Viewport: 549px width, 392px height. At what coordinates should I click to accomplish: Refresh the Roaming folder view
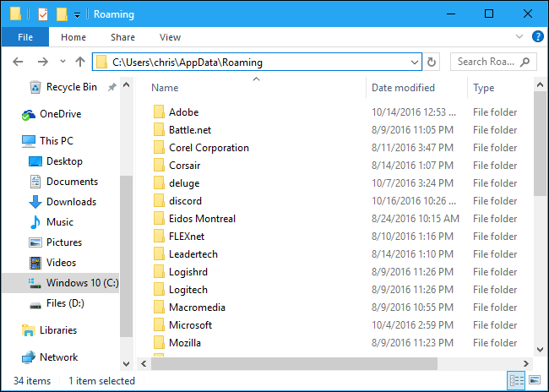point(432,62)
